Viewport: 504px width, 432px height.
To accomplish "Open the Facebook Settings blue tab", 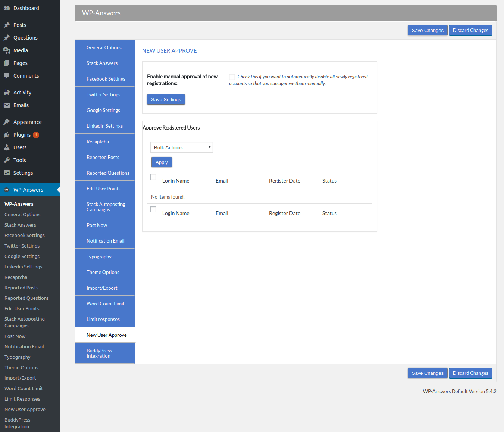I will tap(105, 79).
